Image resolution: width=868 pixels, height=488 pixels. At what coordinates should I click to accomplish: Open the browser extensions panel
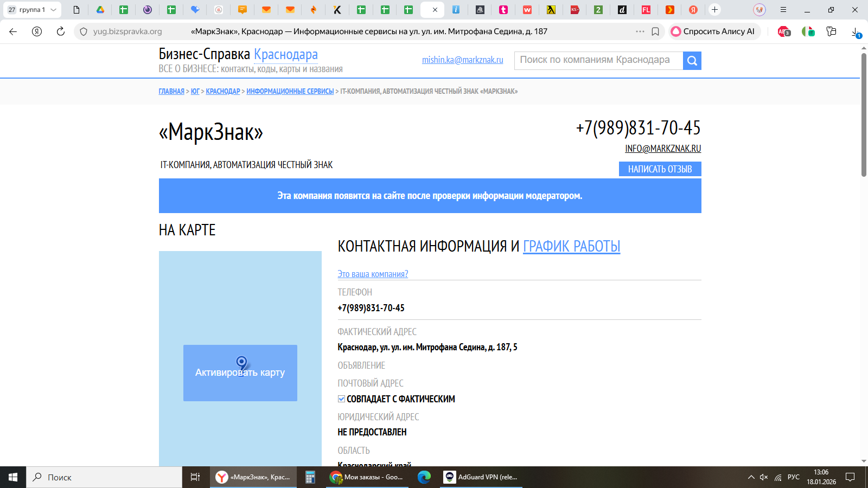(831, 31)
